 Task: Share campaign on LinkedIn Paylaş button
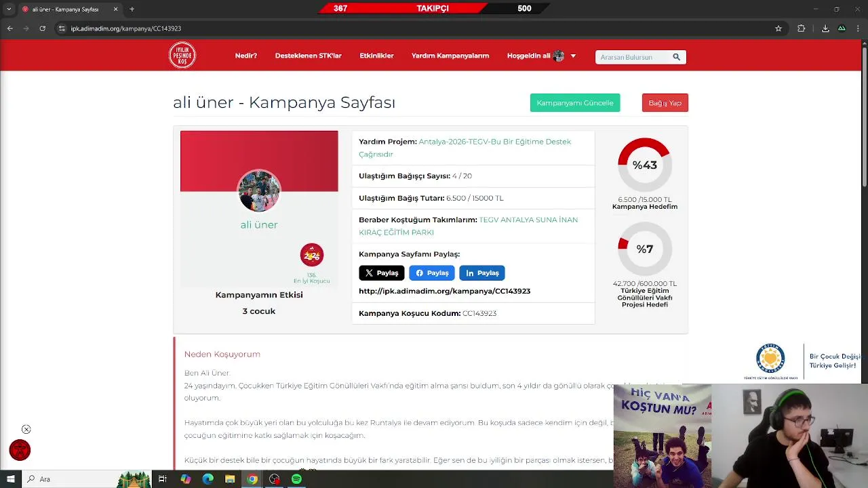(481, 272)
